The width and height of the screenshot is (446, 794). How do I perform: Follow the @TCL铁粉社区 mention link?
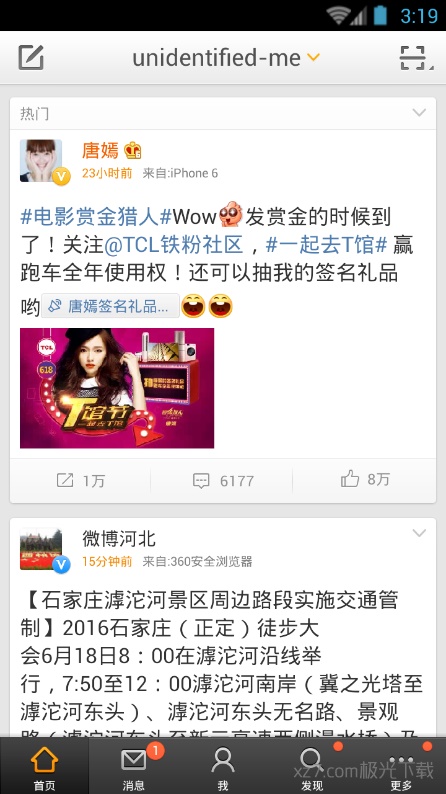click(174, 245)
